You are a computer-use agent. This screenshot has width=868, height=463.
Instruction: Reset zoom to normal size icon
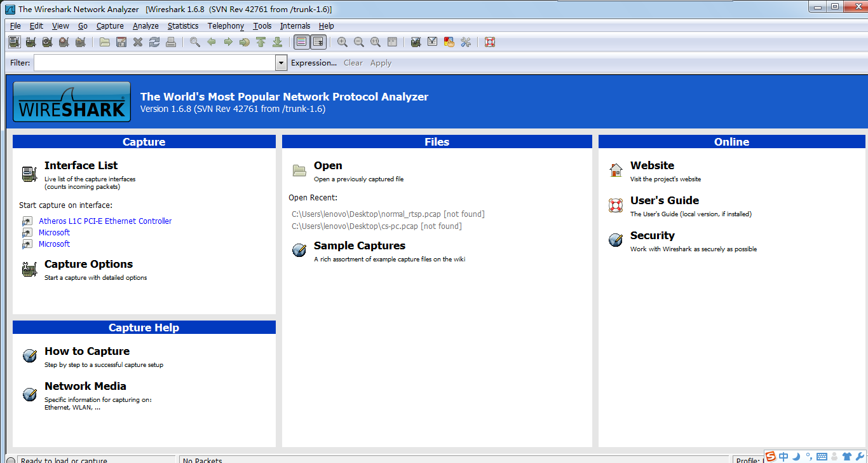(x=376, y=42)
